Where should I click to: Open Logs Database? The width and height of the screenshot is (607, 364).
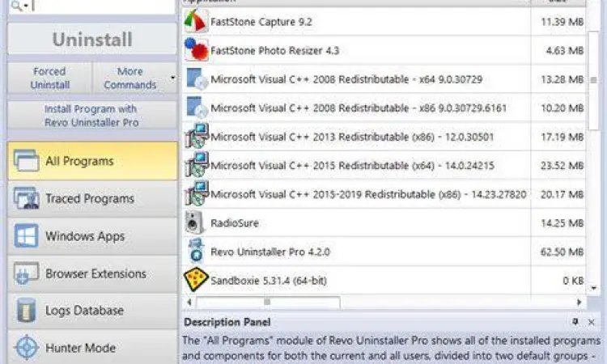coord(92,311)
